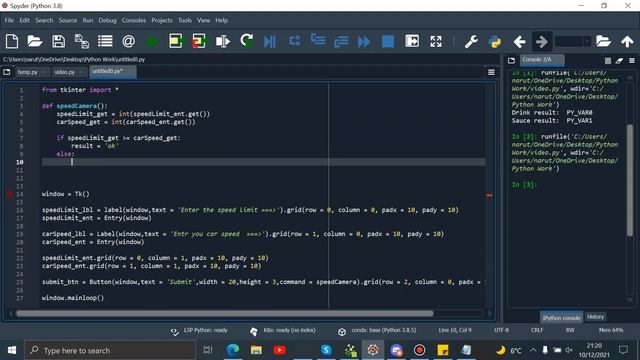Screen dimensions: 640x360
Task: Open the Help menu
Action: pos(222,20)
